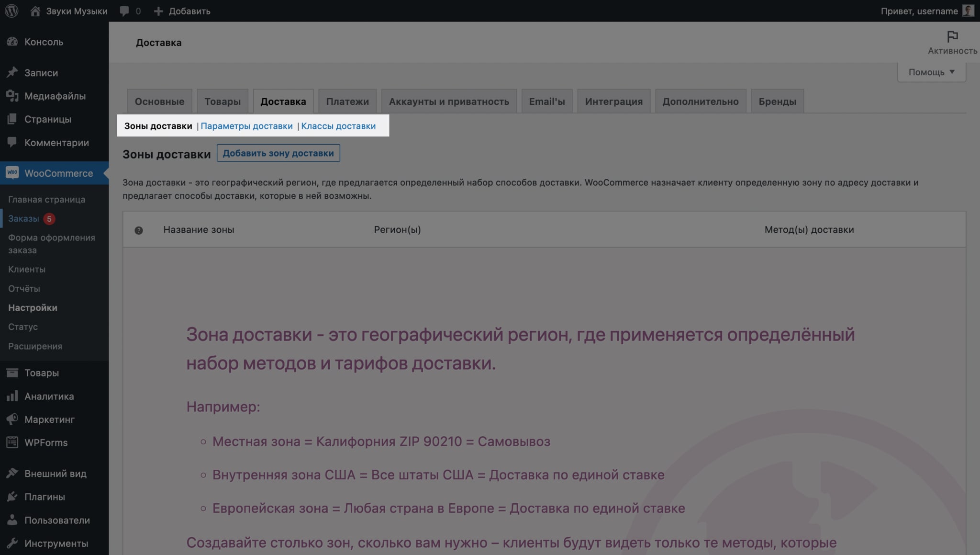Open Расширения submenu item
This screenshot has height=555, width=980.
pyautogui.click(x=35, y=346)
